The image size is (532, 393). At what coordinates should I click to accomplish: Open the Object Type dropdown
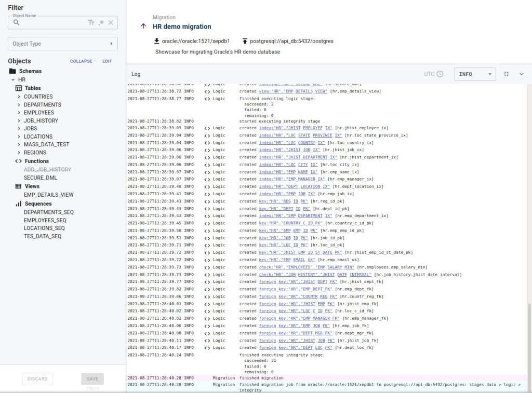[x=63, y=44]
